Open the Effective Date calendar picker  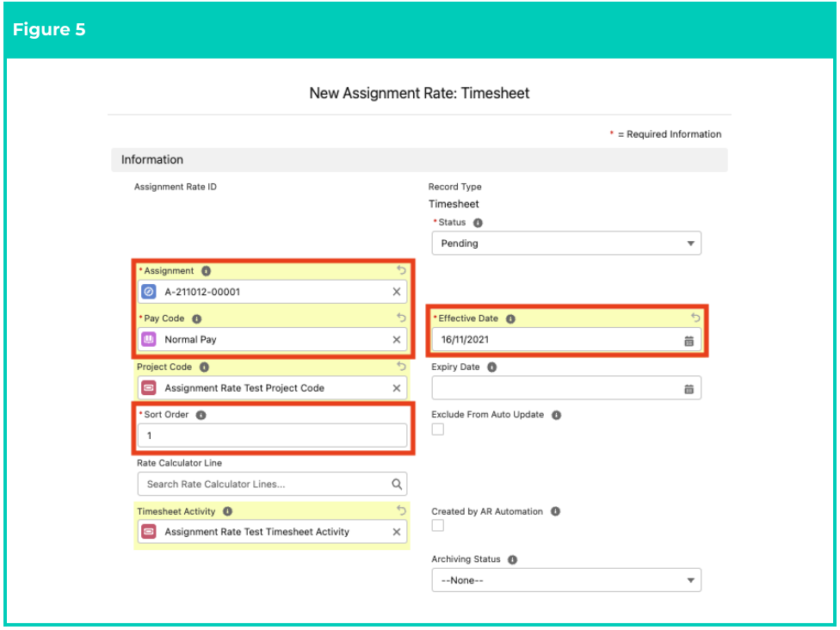click(x=689, y=341)
